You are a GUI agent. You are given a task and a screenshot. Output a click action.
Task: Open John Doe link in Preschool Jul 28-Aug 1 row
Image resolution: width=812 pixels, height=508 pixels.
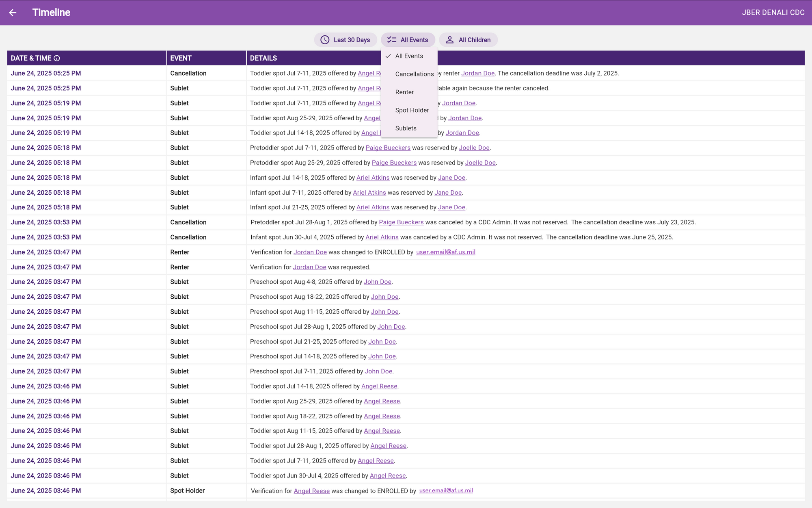coord(391,327)
